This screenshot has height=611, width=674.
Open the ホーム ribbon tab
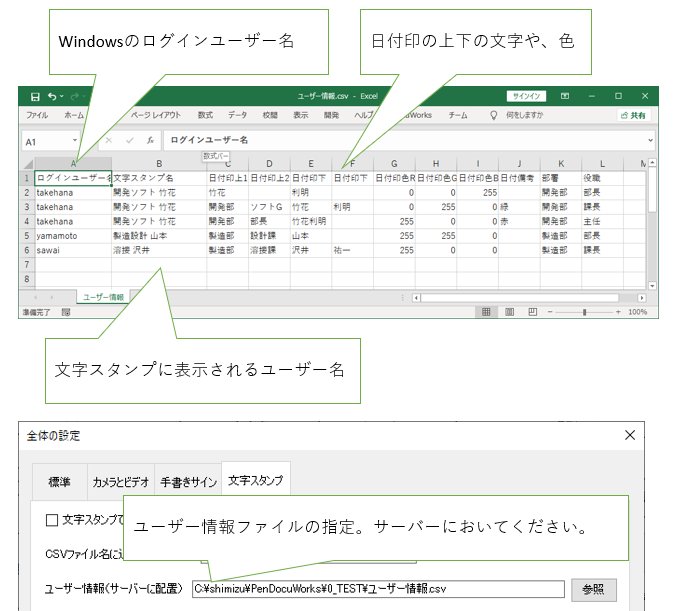74,115
